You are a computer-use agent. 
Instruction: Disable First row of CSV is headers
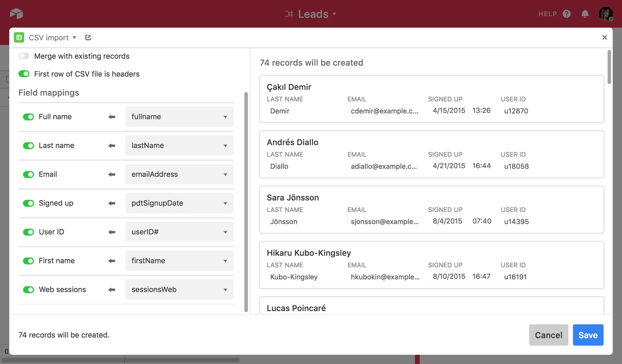coord(24,74)
